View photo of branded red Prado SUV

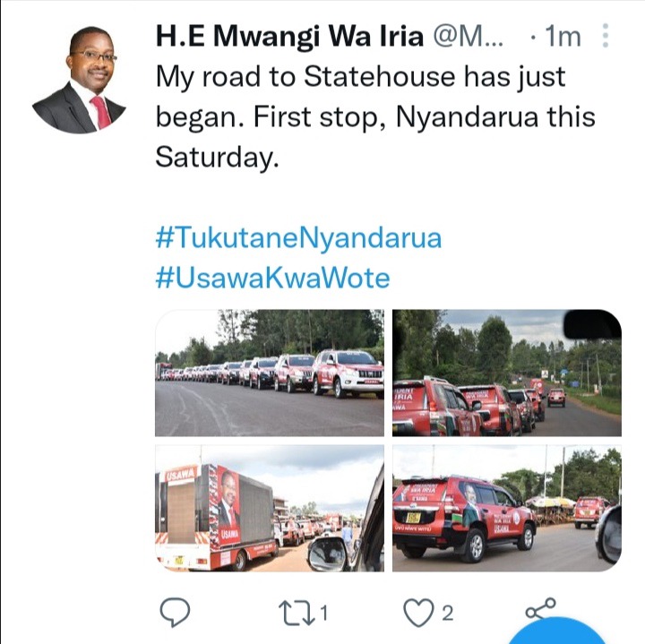507,508
